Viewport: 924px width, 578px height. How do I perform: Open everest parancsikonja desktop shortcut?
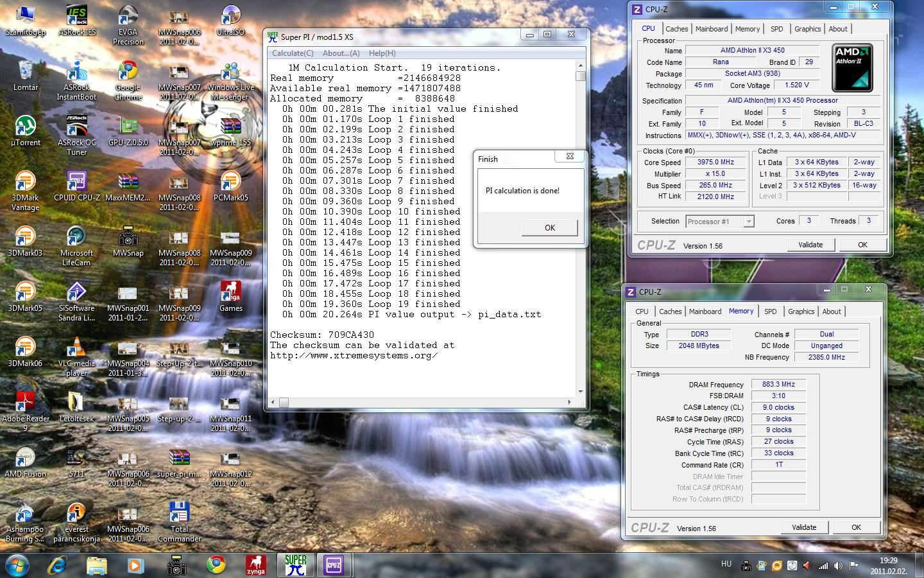[x=76, y=522]
